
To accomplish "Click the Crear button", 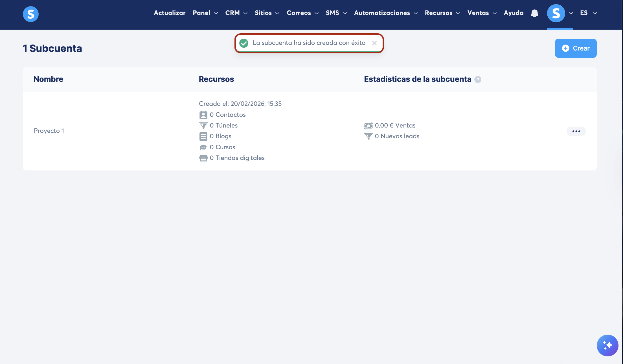I will click(x=576, y=48).
